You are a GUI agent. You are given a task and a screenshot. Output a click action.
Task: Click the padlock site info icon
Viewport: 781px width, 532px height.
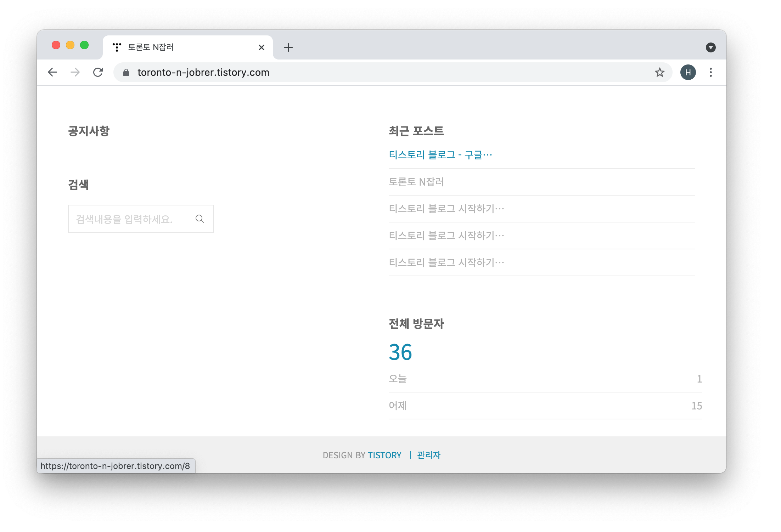point(126,73)
